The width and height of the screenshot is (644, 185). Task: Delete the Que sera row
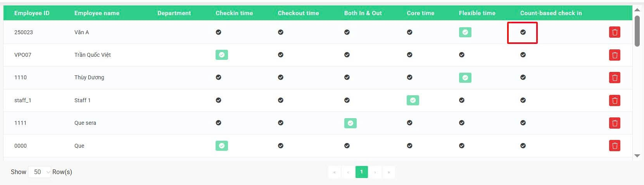click(615, 123)
